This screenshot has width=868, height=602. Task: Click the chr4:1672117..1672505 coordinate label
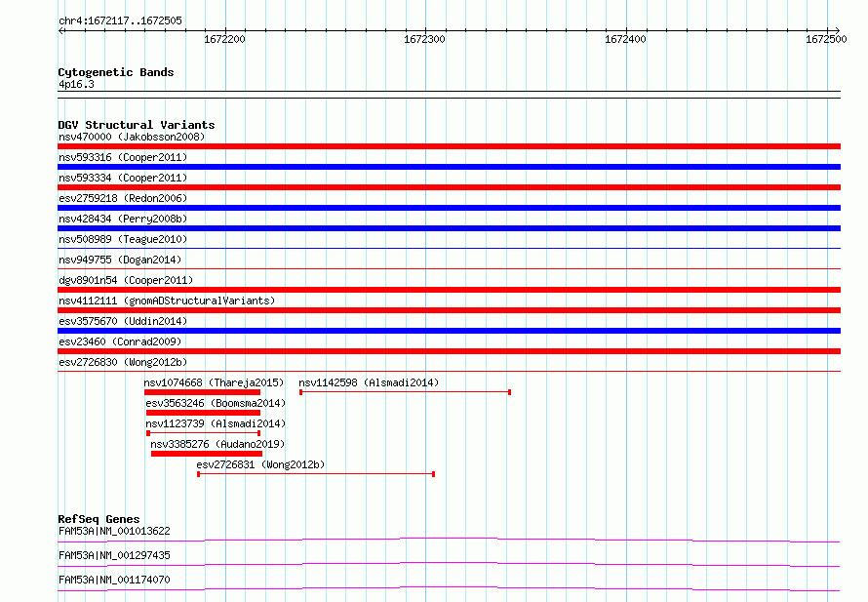click(x=120, y=20)
